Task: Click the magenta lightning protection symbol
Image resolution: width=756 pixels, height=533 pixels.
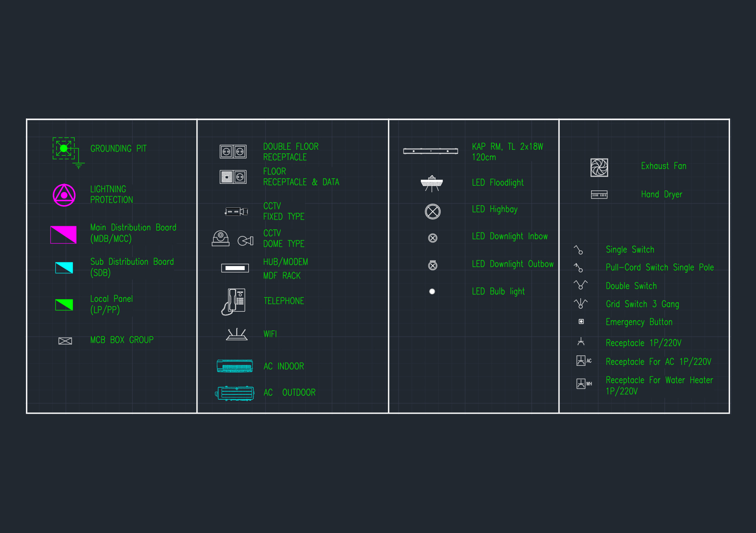Action: pyautogui.click(x=64, y=195)
